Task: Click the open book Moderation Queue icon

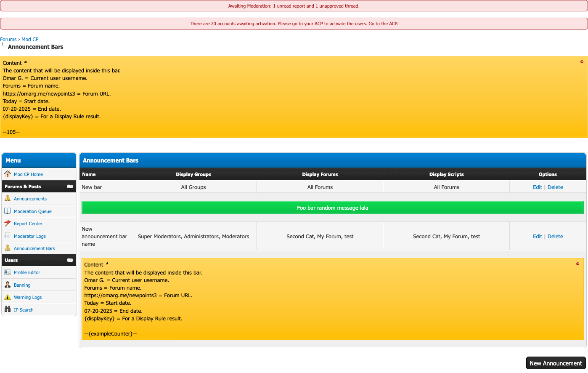Action: pyautogui.click(x=8, y=211)
